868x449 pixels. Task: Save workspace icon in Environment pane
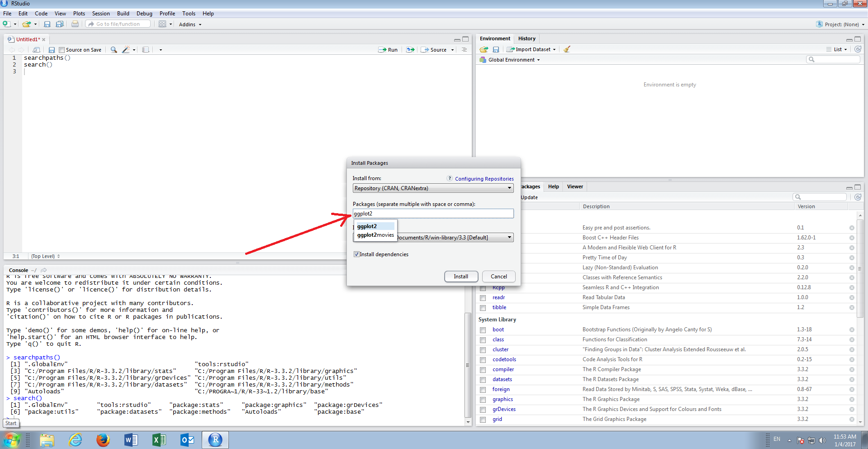496,49
